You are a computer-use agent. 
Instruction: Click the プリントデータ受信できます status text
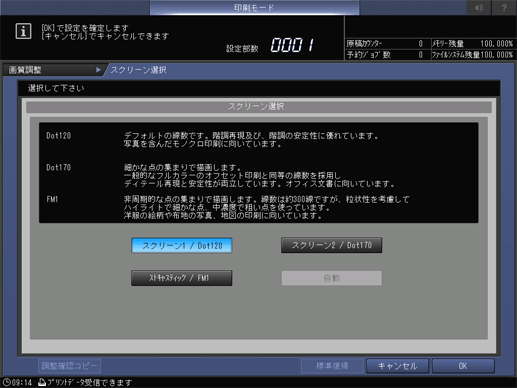pos(90,382)
